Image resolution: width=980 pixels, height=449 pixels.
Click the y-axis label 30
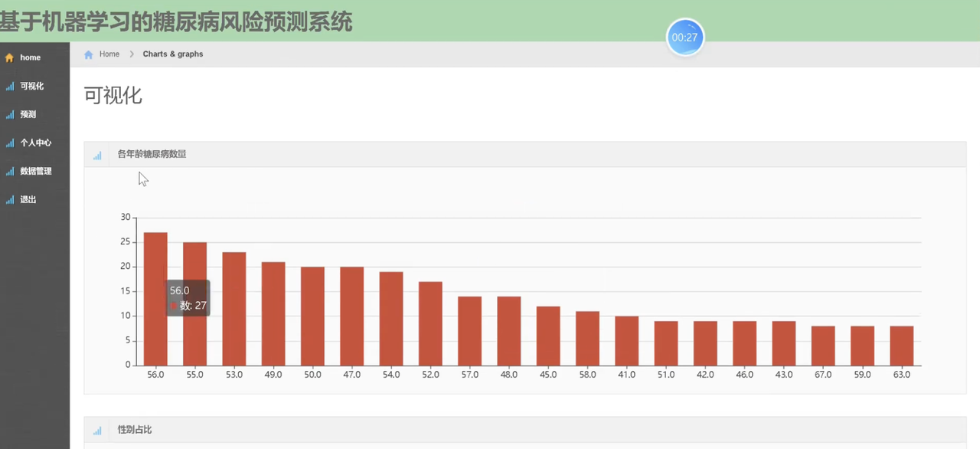click(x=126, y=218)
